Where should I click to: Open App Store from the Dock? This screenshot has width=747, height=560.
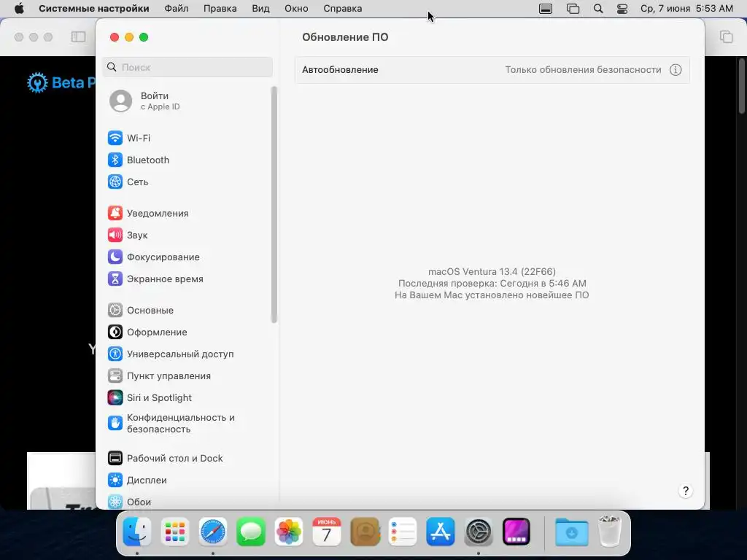(441, 532)
